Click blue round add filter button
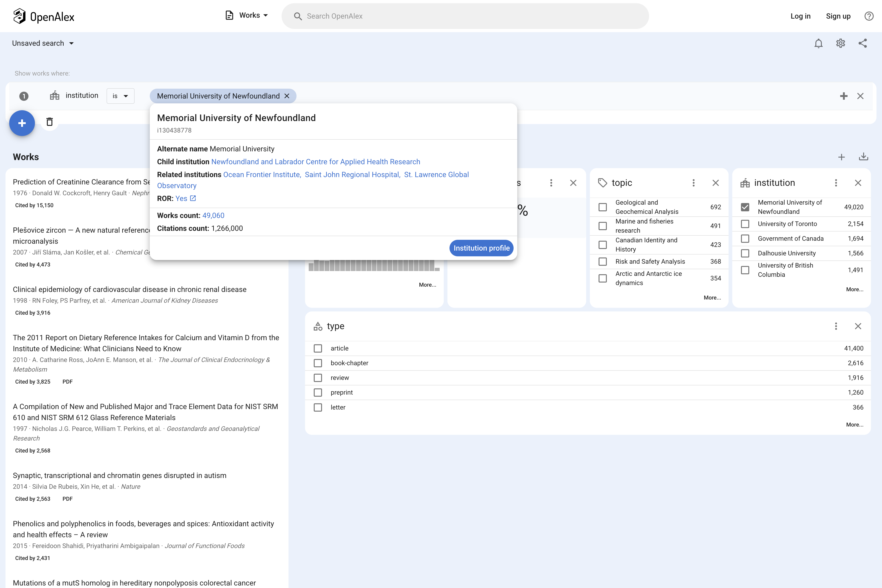882x588 pixels. click(x=22, y=123)
